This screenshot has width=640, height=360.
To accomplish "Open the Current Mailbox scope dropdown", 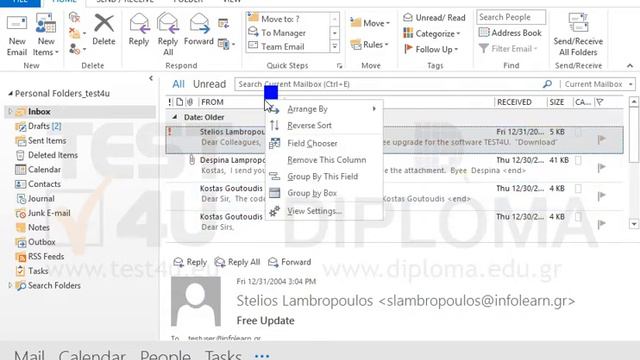I will coord(598,84).
